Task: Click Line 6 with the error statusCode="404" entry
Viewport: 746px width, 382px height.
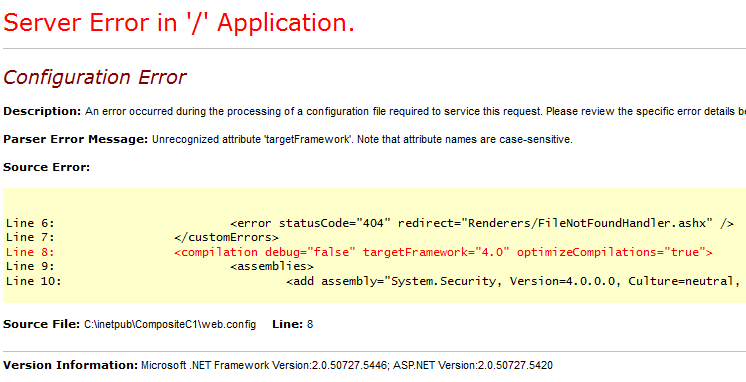Action: pos(370,224)
